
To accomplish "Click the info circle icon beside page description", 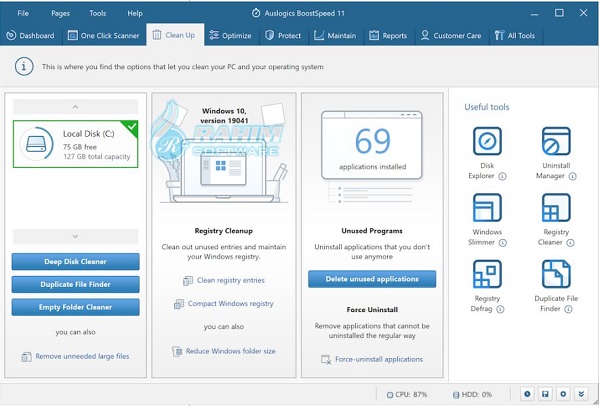I will pyautogui.click(x=24, y=67).
